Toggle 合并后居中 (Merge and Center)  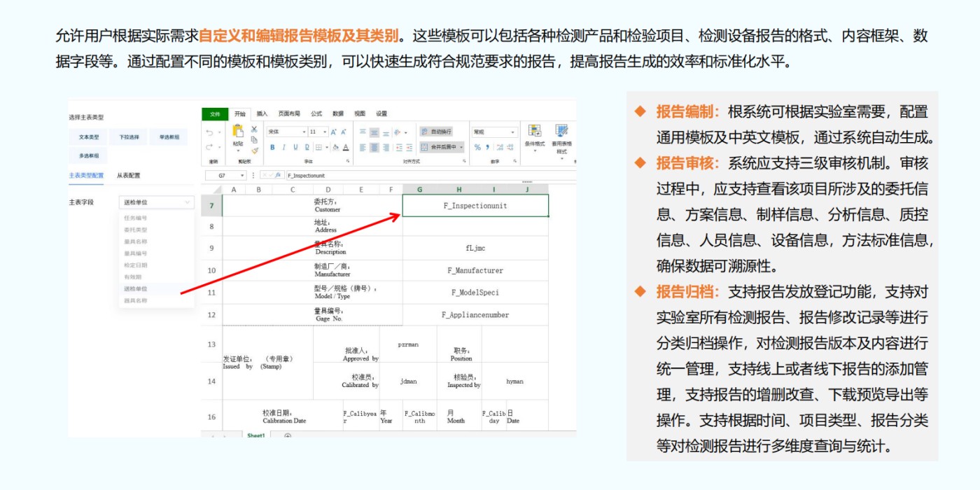click(x=440, y=146)
